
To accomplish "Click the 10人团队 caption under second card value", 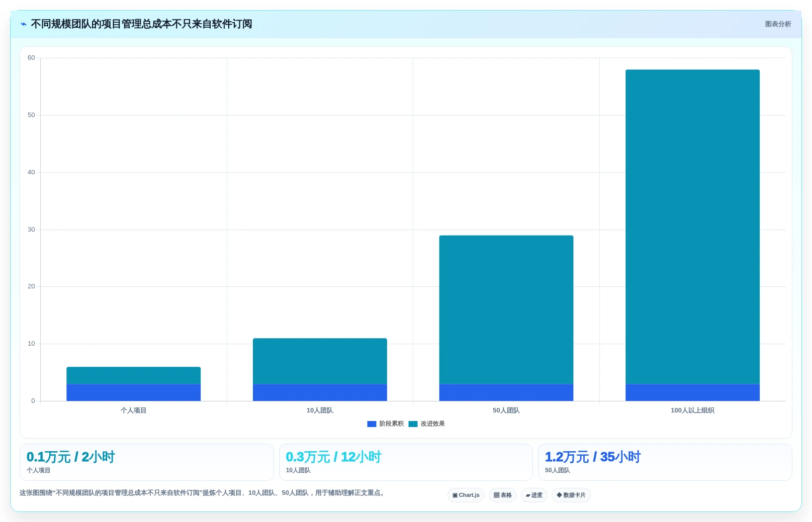I will 298,470.
